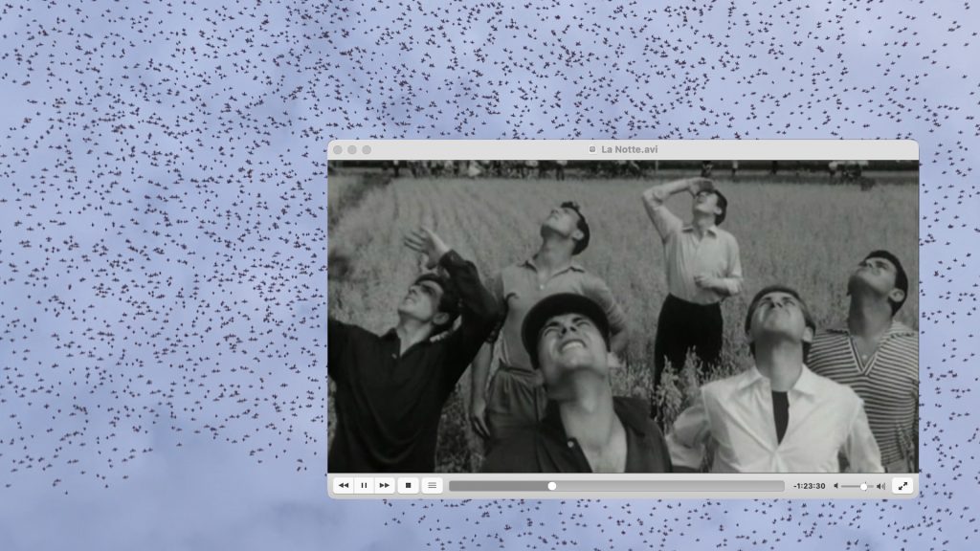Viewport: 980px width, 551px height.
Task: Click the volume slider knob
Action: coord(864,486)
